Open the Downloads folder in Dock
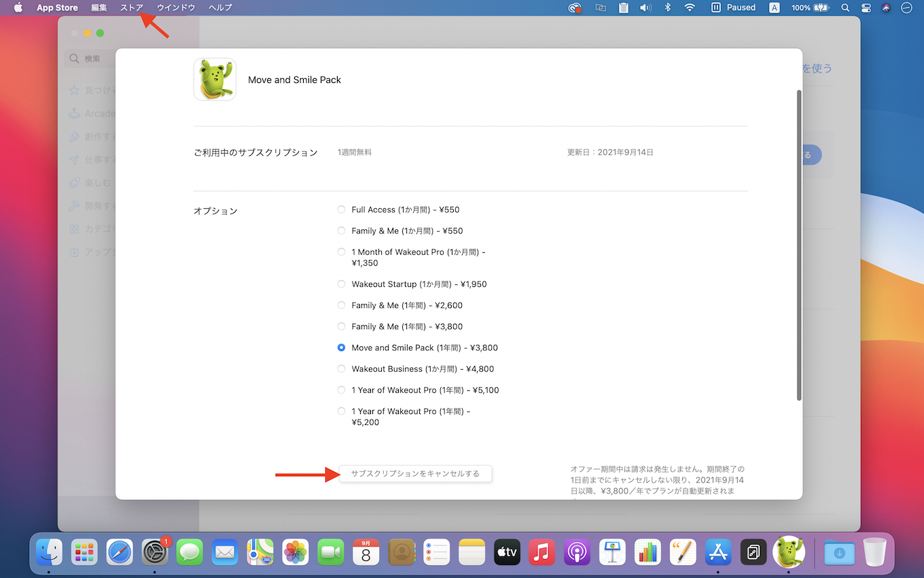The height and width of the screenshot is (578, 924). pyautogui.click(x=839, y=552)
